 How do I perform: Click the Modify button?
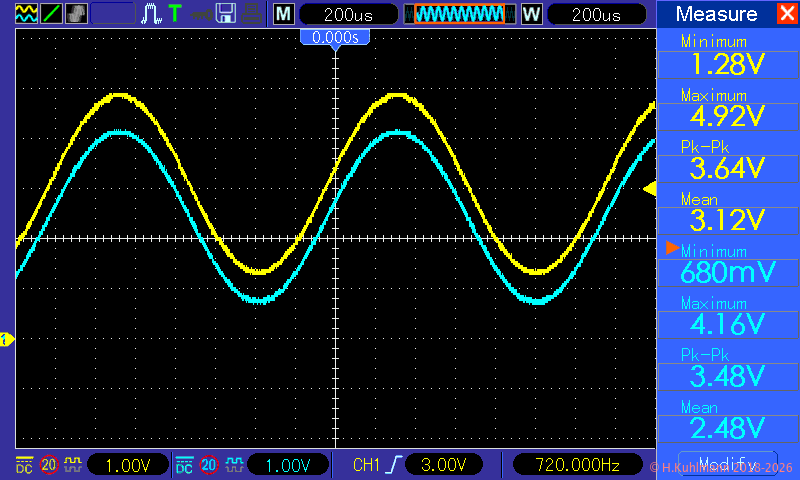[727, 461]
